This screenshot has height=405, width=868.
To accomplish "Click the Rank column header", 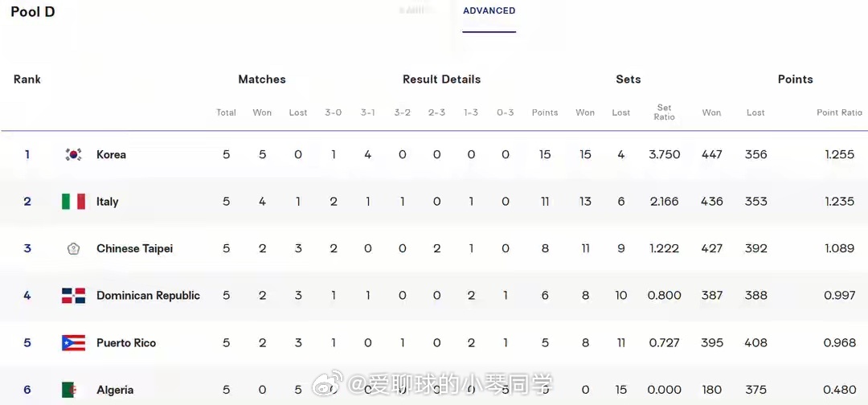I will [x=27, y=79].
